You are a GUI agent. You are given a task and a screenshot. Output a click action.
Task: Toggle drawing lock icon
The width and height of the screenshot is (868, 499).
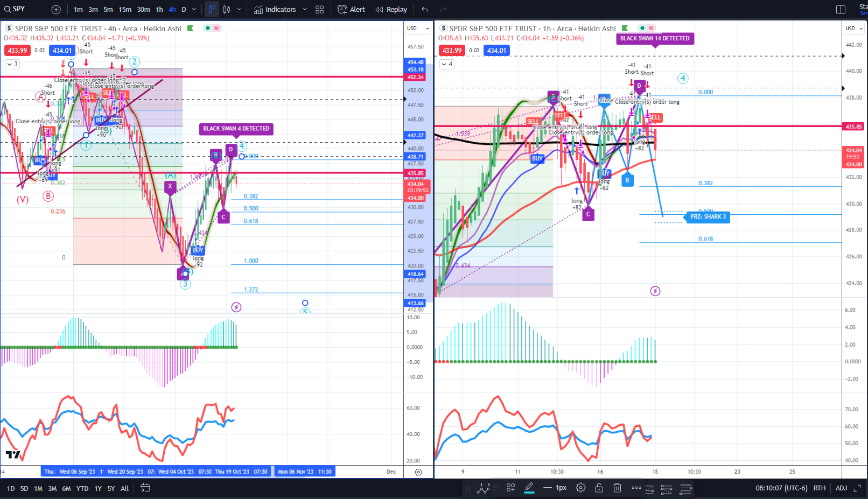(599, 488)
